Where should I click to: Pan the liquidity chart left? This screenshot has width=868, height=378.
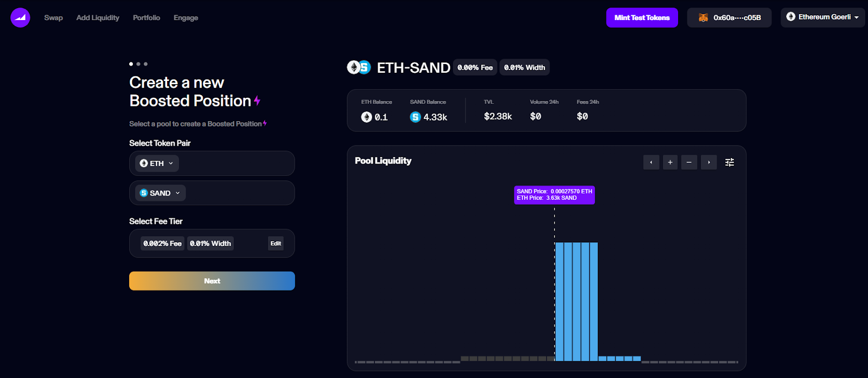pos(651,162)
